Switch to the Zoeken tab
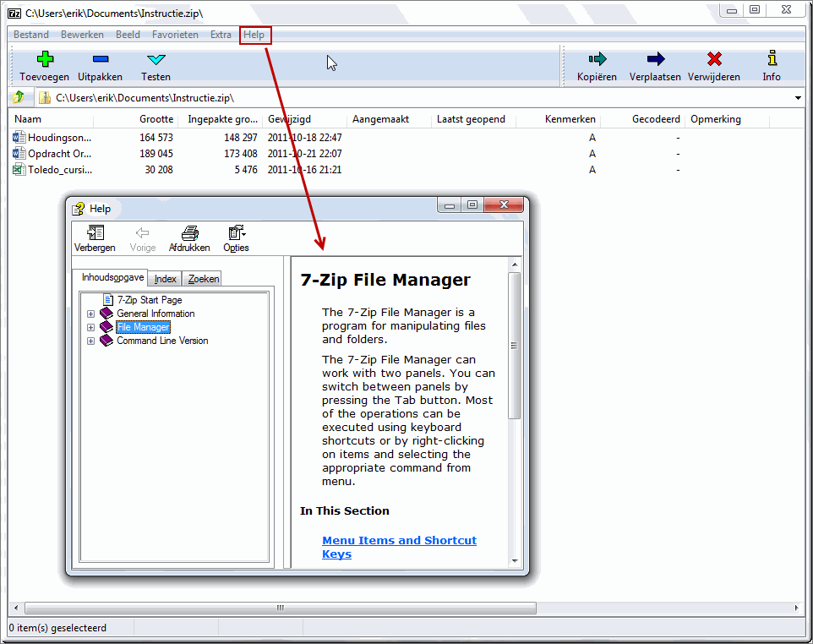Screen dimensions: 813x644 click(x=203, y=279)
